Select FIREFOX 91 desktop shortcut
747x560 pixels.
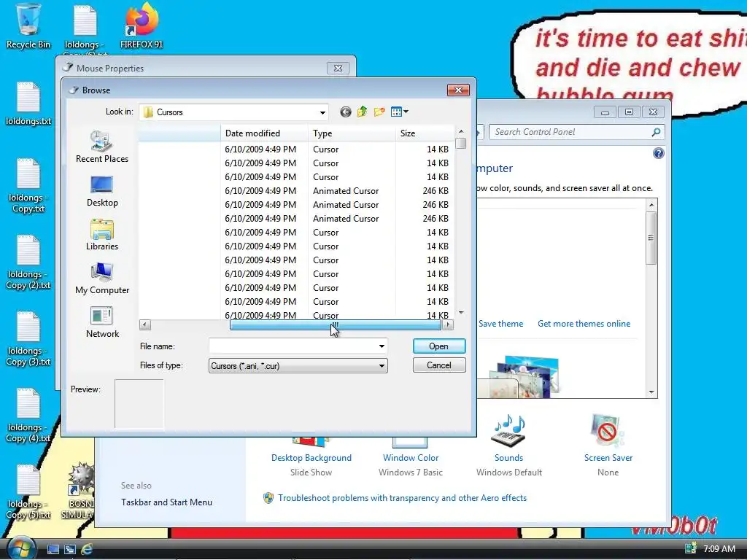tap(142, 26)
